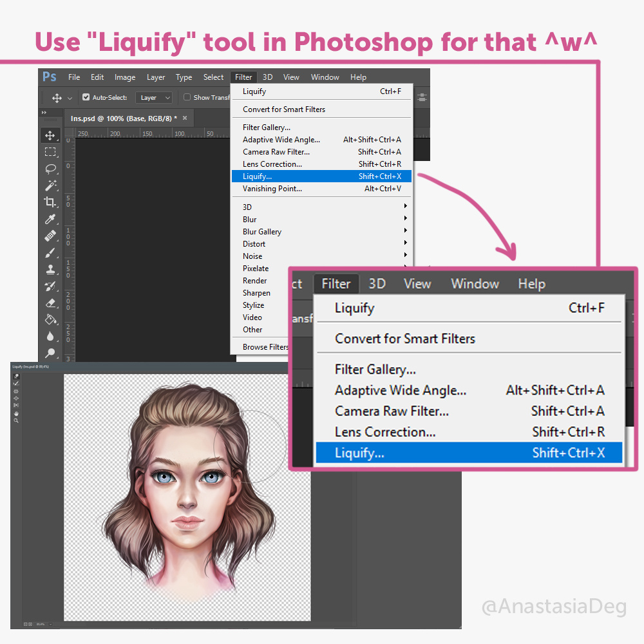The image size is (644, 644).
Task: Open the Layer menu
Action: point(156,77)
